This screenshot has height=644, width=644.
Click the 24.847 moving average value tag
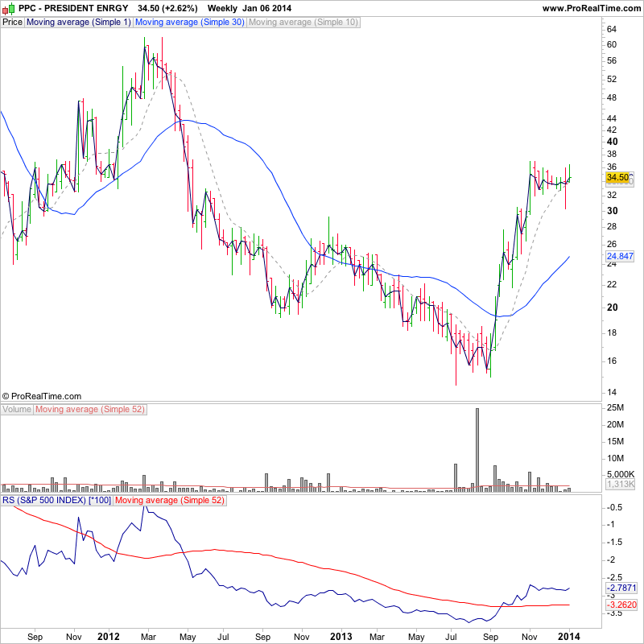tap(620, 256)
